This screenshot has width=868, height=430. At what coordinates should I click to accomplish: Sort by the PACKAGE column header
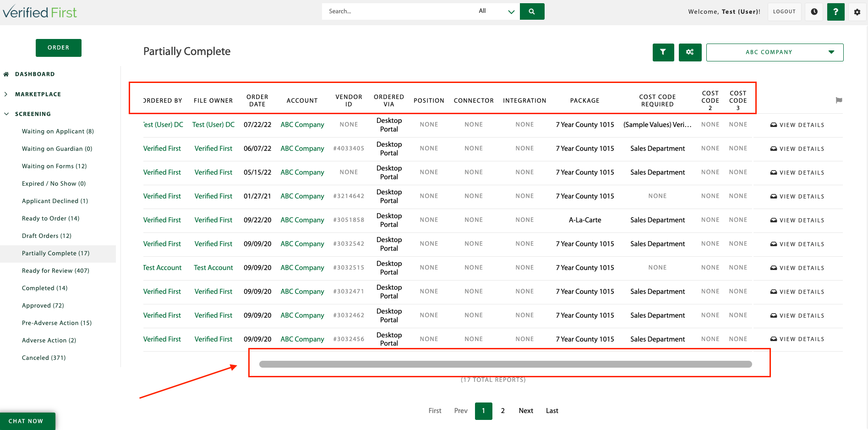[x=585, y=101]
